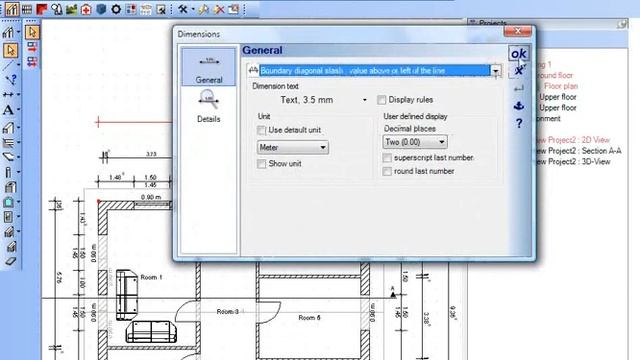640x360 pixels.
Task: Switch to the Details tab in Dimensions dialog
Action: pyautogui.click(x=209, y=106)
